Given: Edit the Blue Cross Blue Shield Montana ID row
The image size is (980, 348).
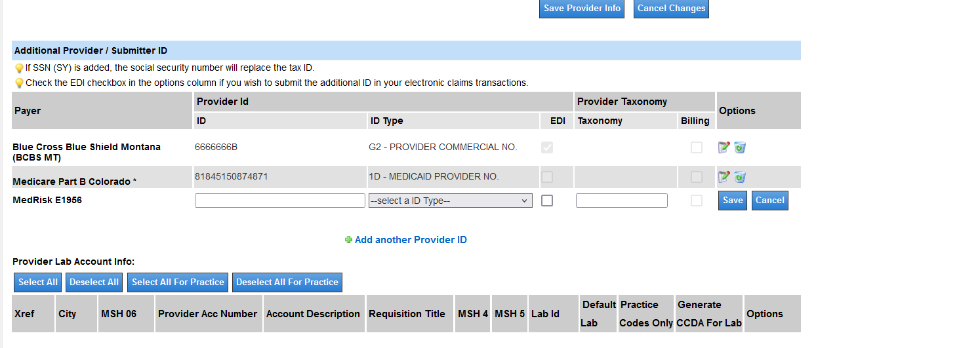Looking at the screenshot, I should click(724, 147).
